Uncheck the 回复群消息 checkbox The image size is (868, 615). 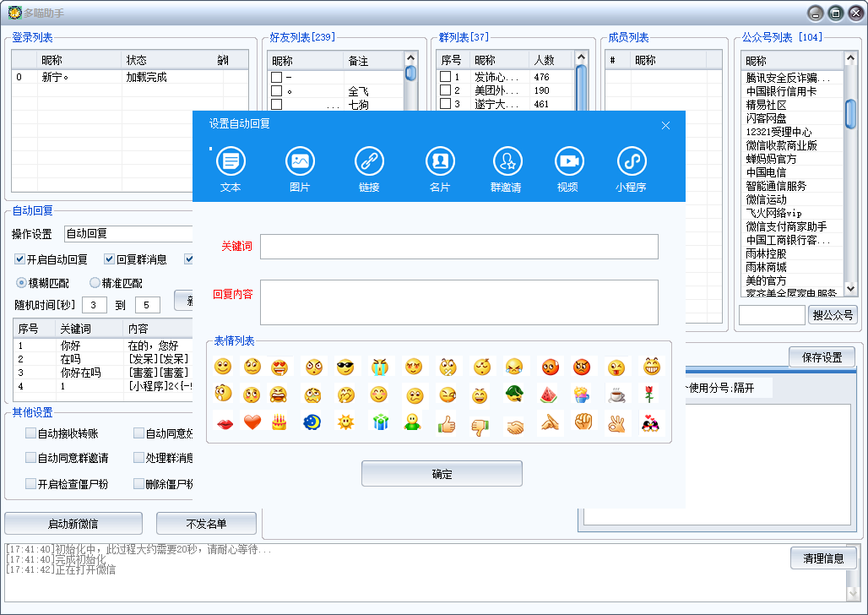110,259
